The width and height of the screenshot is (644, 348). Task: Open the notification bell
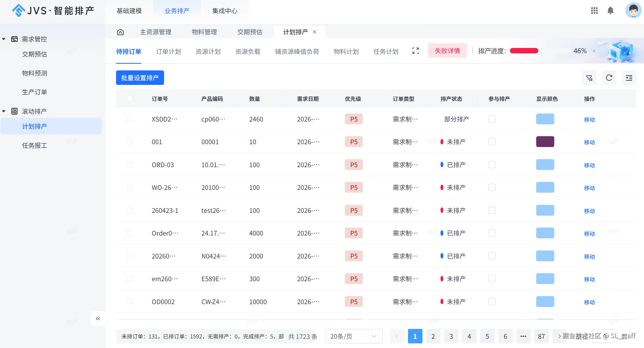[x=610, y=11]
